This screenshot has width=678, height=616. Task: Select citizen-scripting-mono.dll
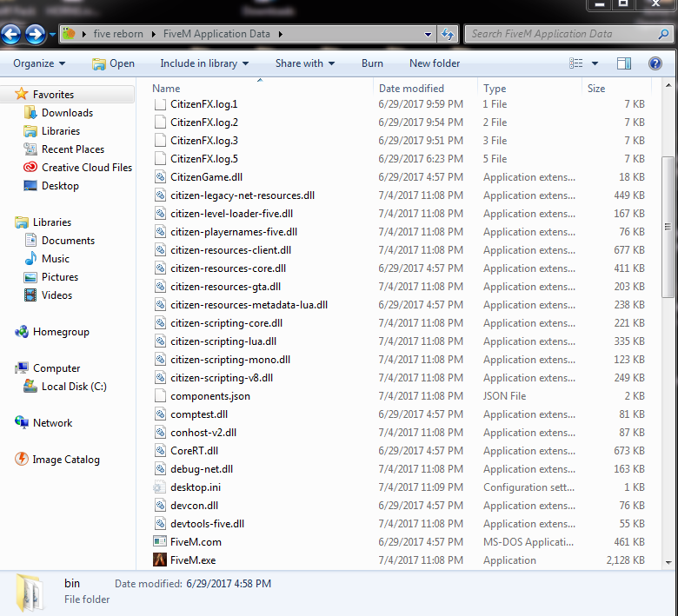(230, 360)
